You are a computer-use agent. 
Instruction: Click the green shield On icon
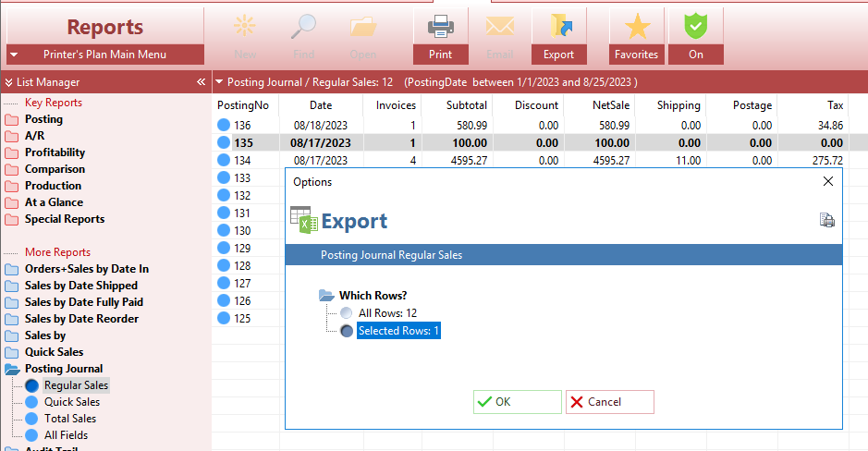click(x=696, y=27)
